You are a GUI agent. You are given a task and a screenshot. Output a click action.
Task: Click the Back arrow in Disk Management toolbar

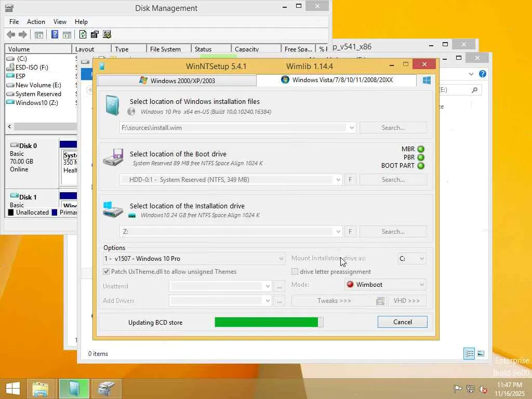(11, 34)
